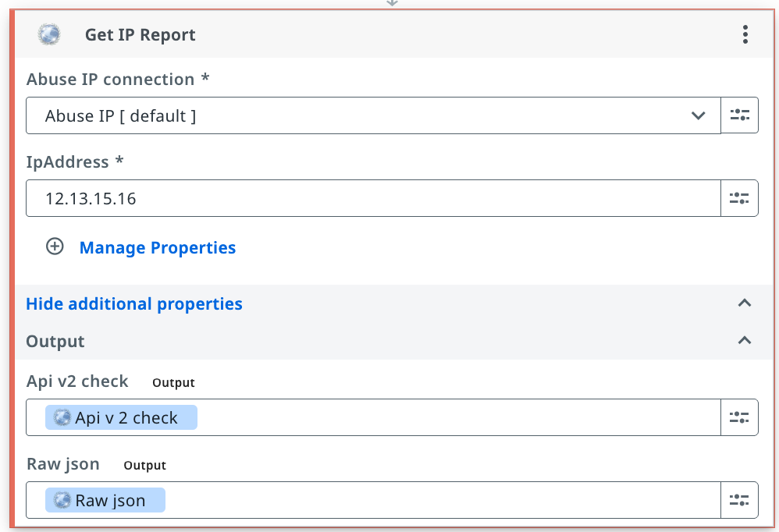The image size is (779, 532).
Task: Click the Raw json label
Action: [x=63, y=464]
